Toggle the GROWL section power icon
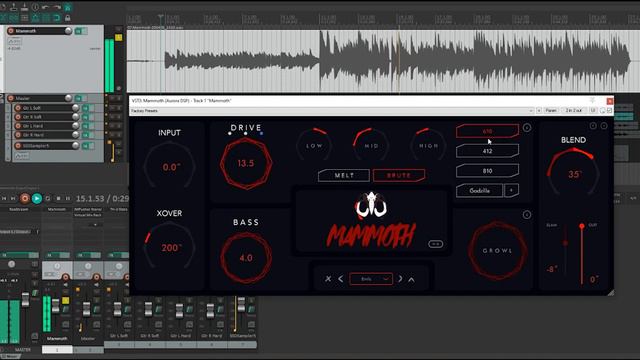Screen dimensions: 640x360 point(527,215)
